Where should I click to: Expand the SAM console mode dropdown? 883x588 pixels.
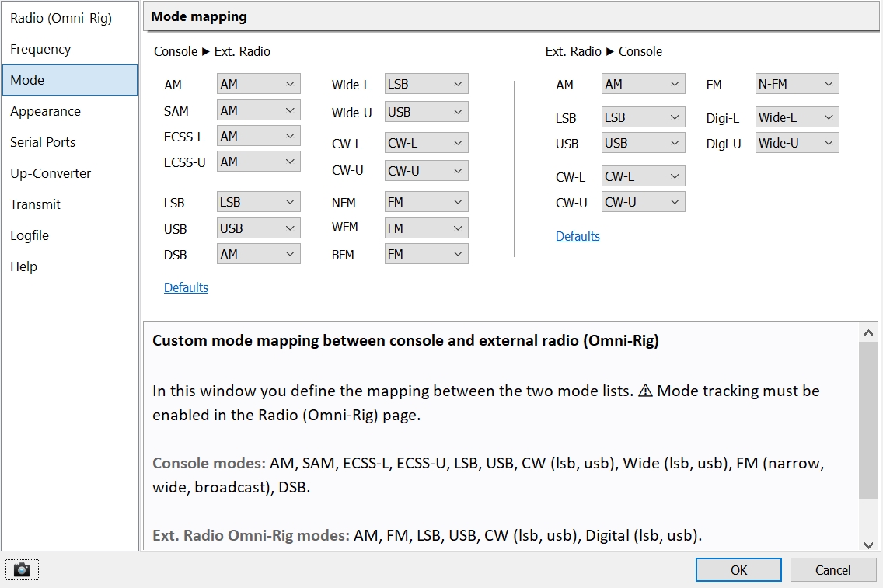pyautogui.click(x=258, y=110)
